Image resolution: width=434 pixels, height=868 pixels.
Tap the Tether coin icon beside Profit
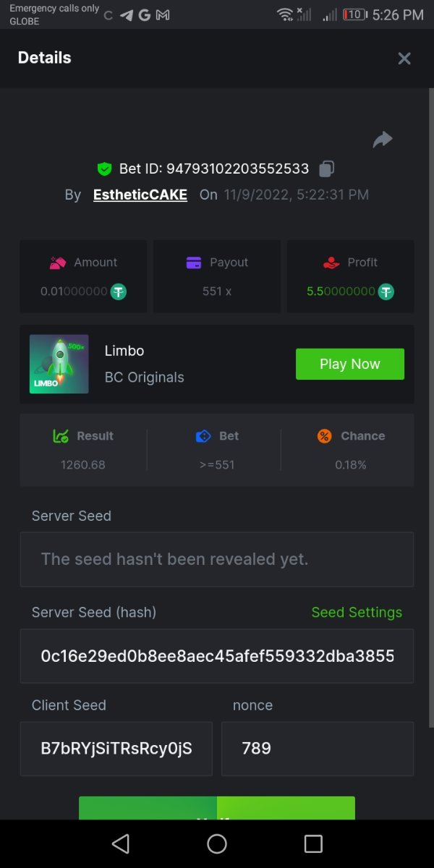[x=386, y=292]
